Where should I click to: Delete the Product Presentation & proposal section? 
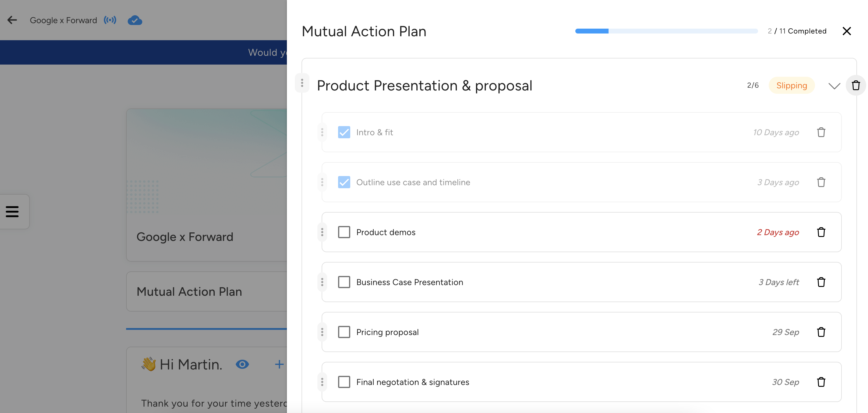[855, 85]
